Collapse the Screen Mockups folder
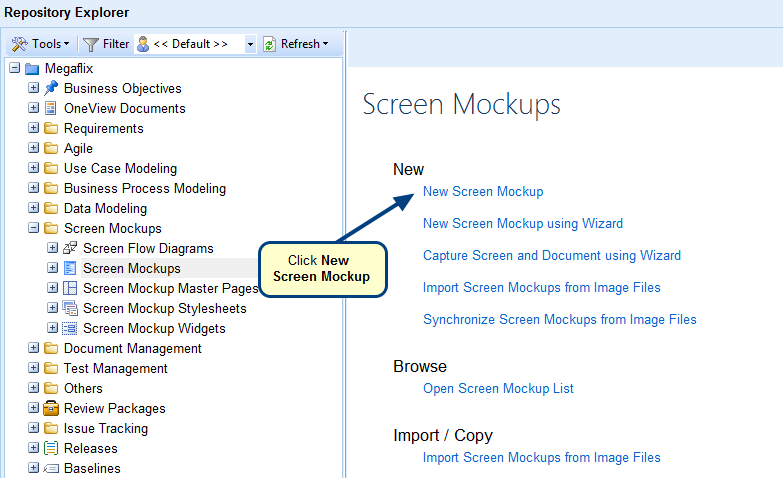 pos(34,228)
